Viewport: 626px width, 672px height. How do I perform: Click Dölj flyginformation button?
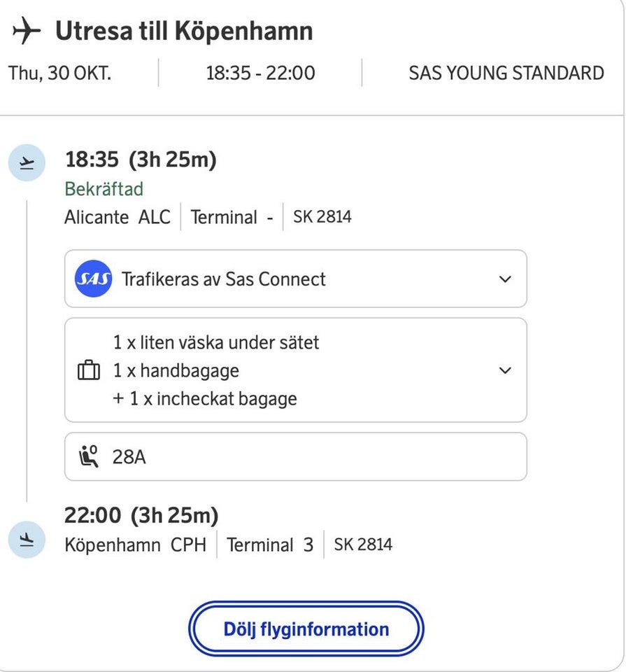point(306,629)
